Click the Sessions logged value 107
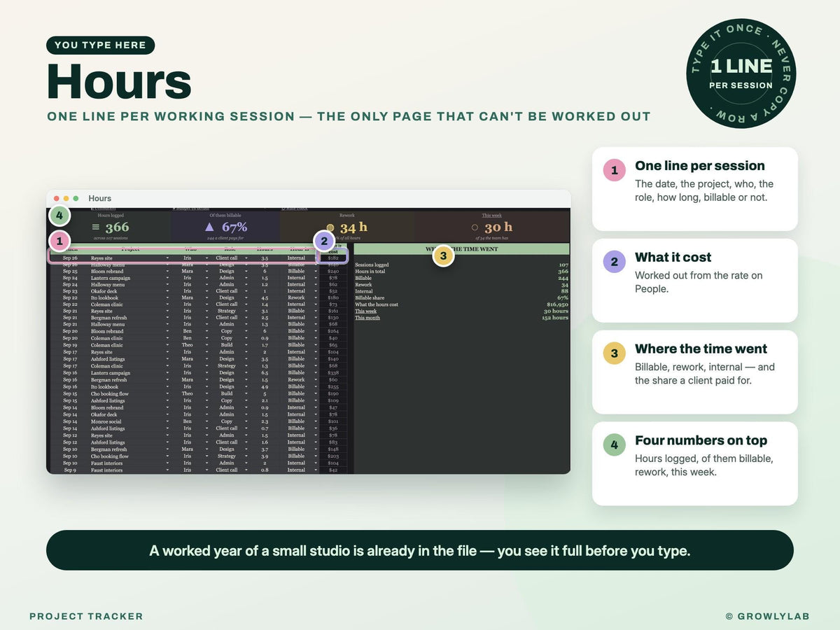Screen dimensions: 840x630 (x=563, y=265)
